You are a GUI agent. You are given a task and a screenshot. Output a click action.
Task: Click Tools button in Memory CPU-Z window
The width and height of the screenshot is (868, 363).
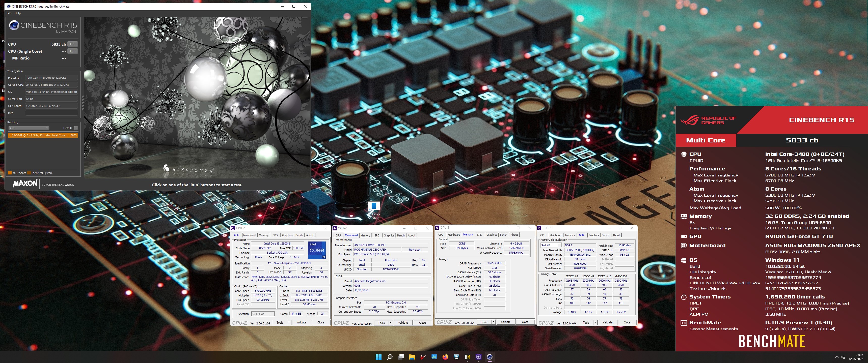tap(484, 322)
